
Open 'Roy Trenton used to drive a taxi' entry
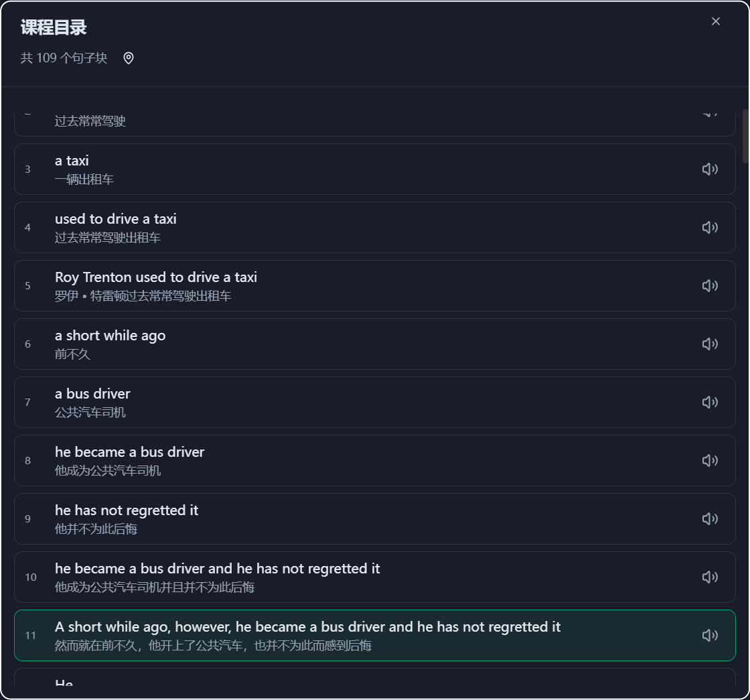pos(335,286)
